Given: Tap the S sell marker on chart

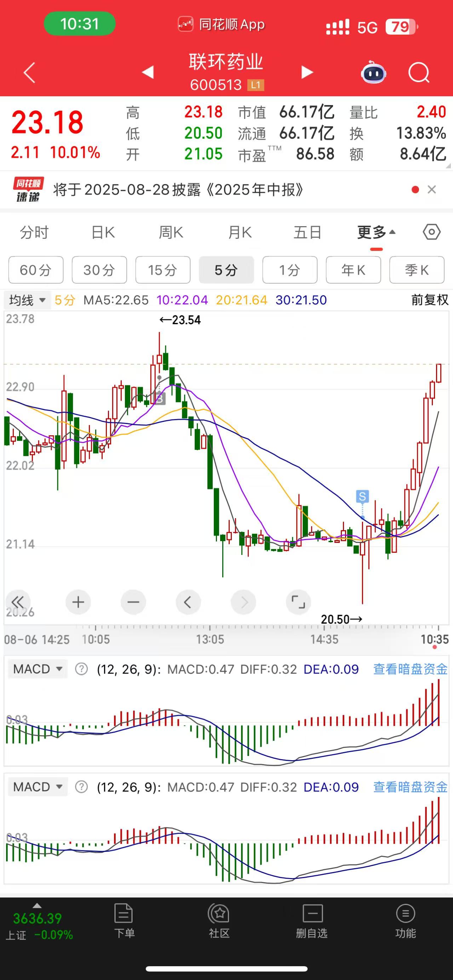Looking at the screenshot, I should (x=362, y=496).
